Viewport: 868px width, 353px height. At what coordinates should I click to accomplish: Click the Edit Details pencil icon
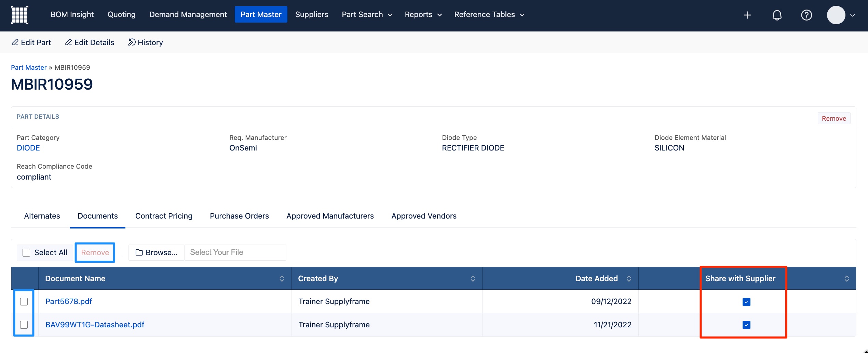click(68, 42)
